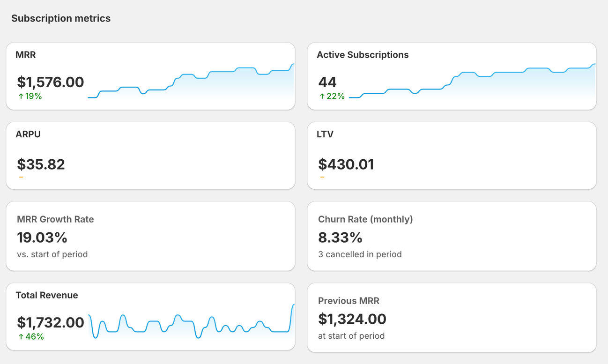This screenshot has height=364, width=608.
Task: Click the LTV card title
Action: pyautogui.click(x=325, y=134)
